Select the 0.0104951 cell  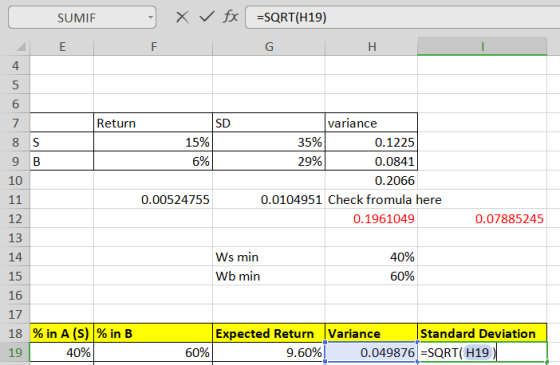269,200
